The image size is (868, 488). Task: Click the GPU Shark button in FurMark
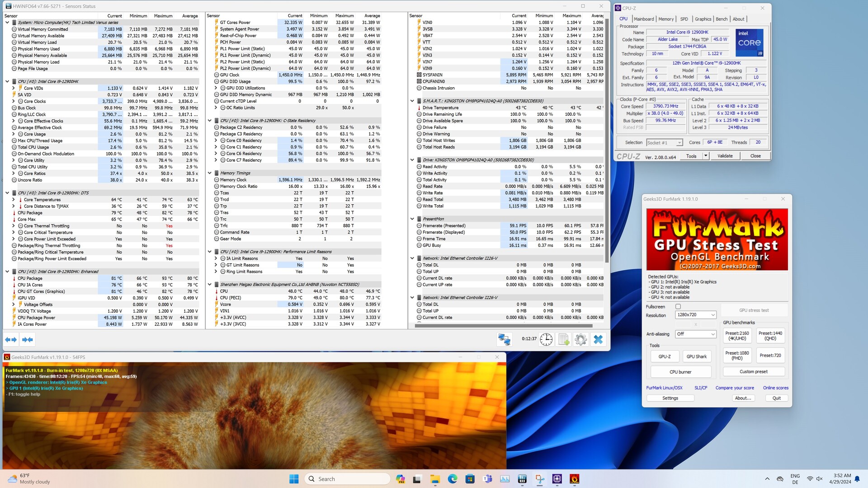[x=697, y=357]
